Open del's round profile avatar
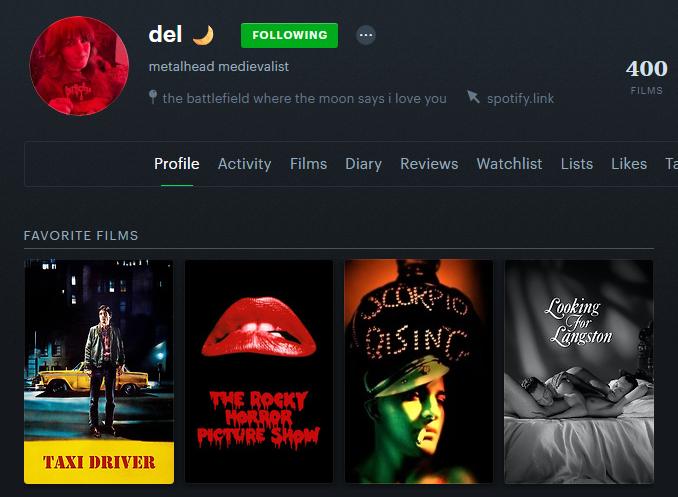This screenshot has height=497, width=678. pos(79,66)
